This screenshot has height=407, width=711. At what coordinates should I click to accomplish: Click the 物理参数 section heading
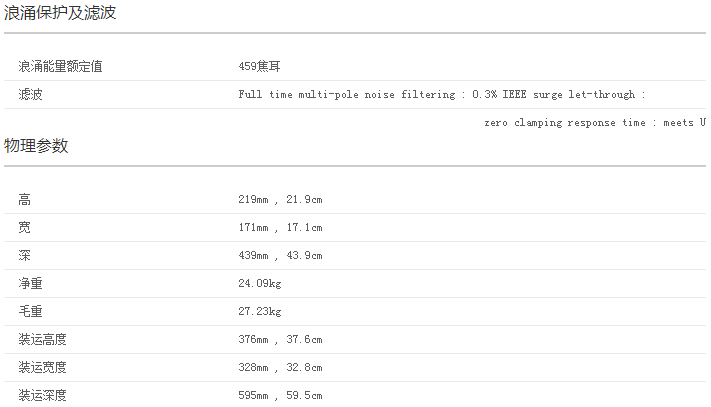coord(36,146)
